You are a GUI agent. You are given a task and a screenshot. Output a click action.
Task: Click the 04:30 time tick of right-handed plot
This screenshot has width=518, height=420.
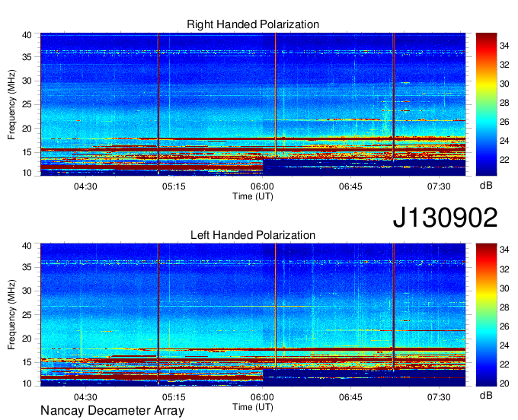pos(85,186)
